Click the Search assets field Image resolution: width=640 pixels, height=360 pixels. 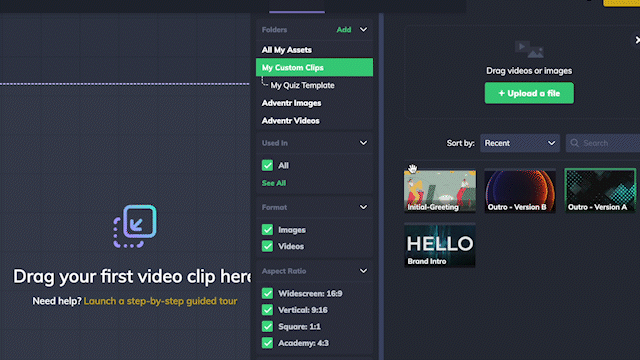pyautogui.click(x=603, y=143)
